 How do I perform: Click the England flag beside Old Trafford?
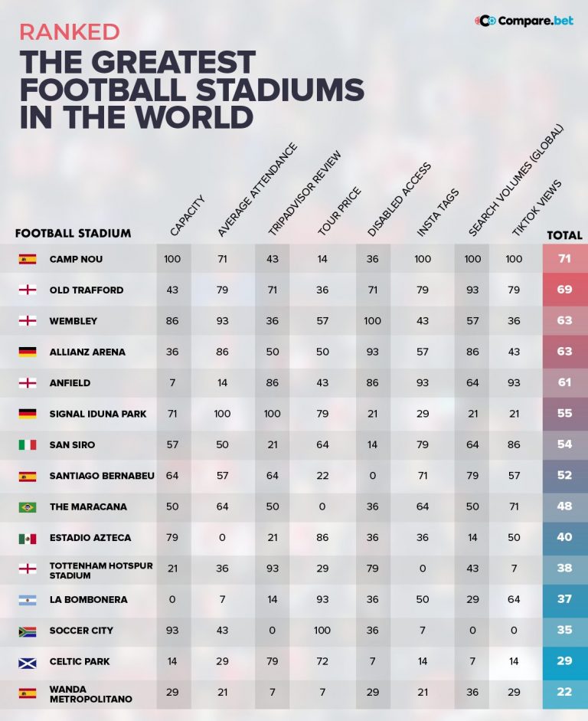click(28, 290)
